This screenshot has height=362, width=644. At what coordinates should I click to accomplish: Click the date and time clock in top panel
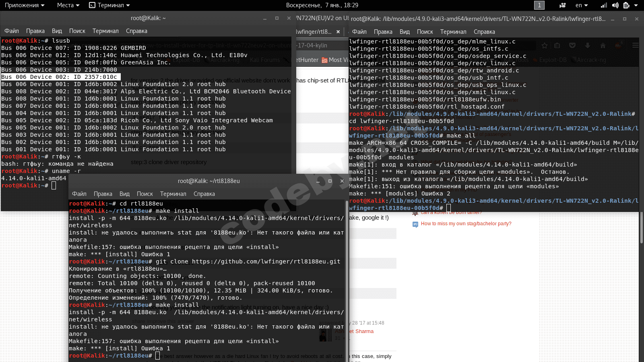tap(322, 5)
